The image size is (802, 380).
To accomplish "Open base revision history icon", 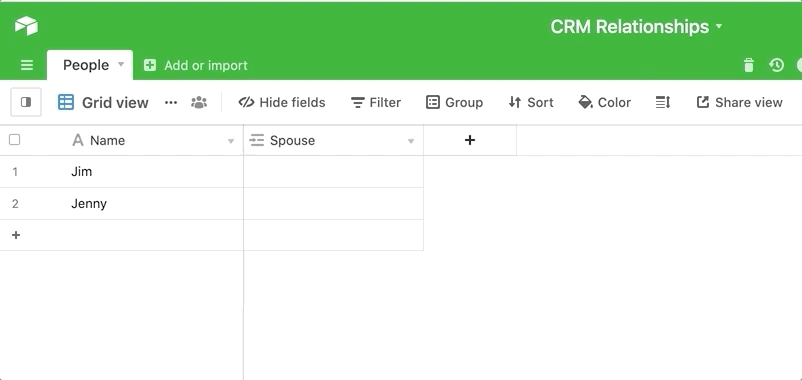I will pos(776,65).
